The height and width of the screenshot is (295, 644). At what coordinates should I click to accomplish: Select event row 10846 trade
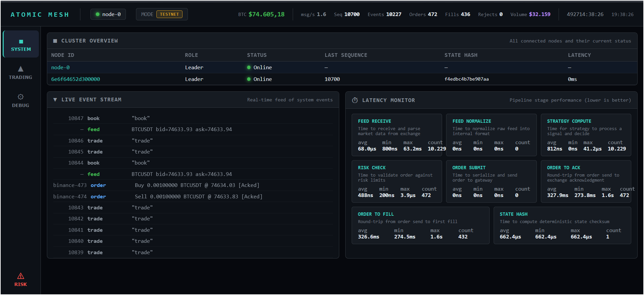193,141
